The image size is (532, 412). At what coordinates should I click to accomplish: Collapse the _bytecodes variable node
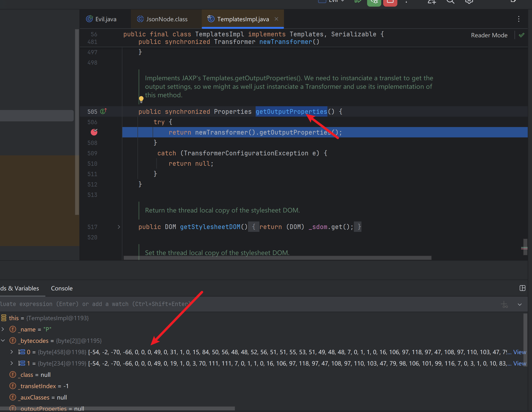click(x=3, y=340)
